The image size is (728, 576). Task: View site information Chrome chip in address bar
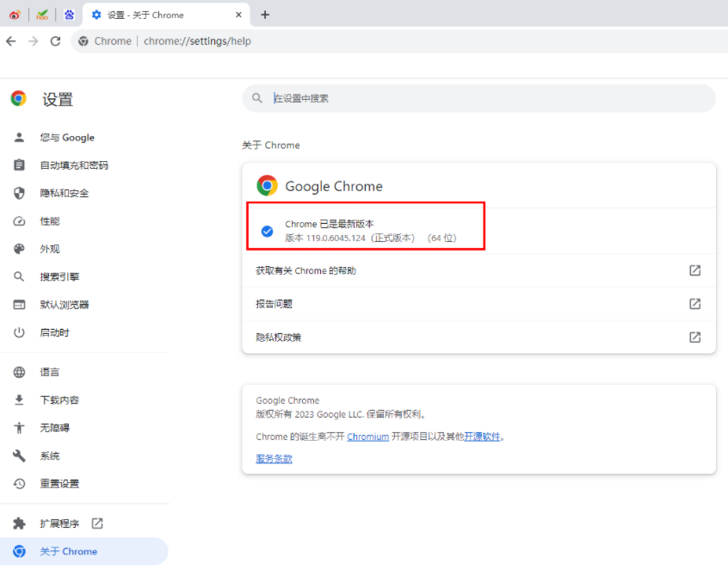click(105, 41)
